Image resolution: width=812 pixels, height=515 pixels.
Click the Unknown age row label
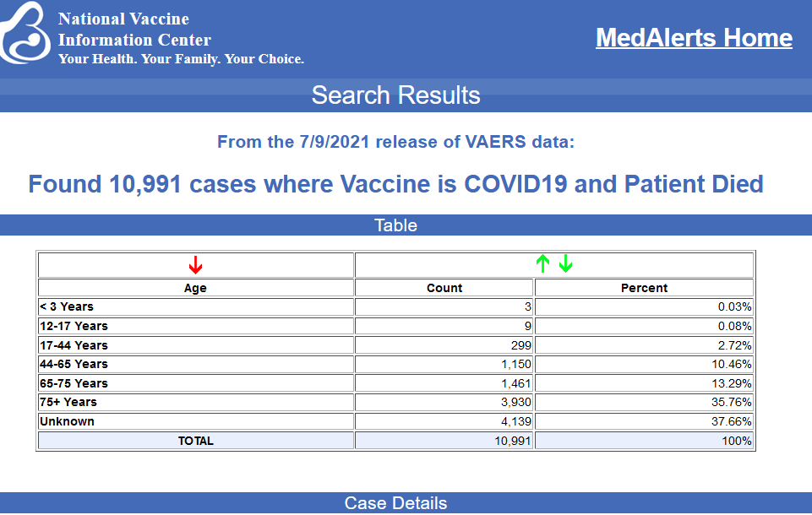(x=67, y=421)
